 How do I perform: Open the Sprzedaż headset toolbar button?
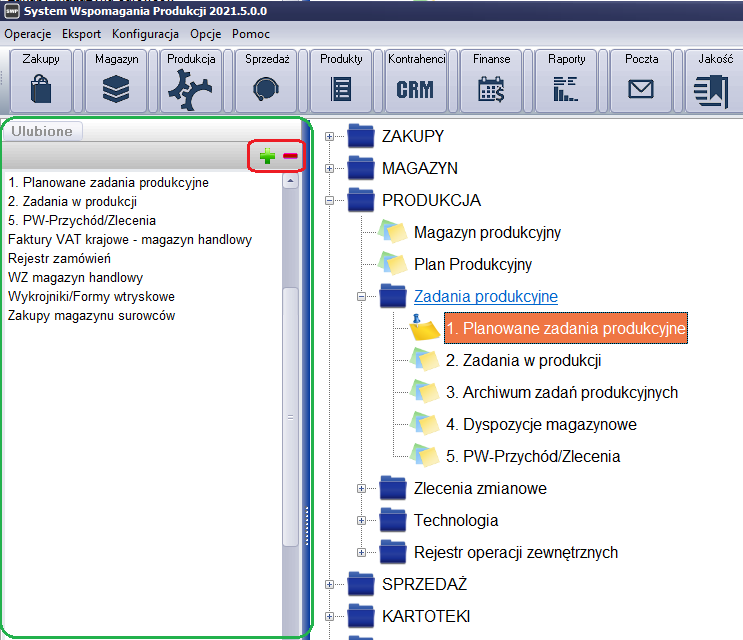(x=266, y=79)
